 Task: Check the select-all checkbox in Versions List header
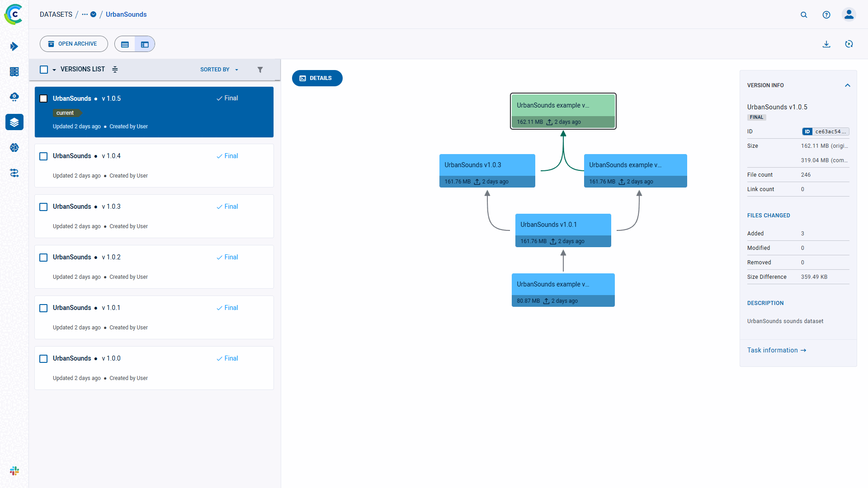tap(43, 69)
